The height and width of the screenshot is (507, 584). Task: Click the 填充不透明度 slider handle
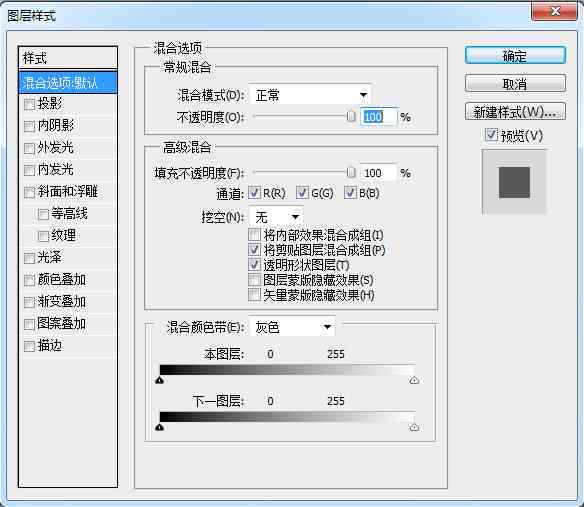coord(351,172)
